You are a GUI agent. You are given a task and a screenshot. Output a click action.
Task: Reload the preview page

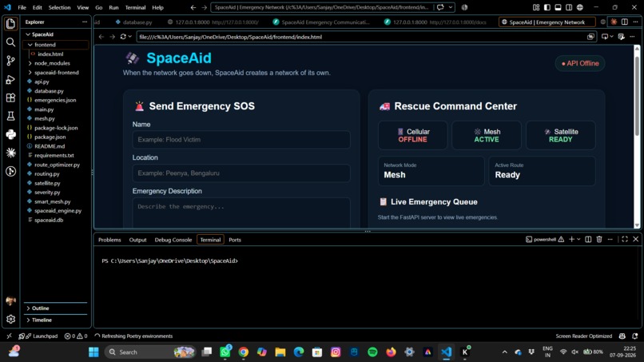[x=123, y=37]
